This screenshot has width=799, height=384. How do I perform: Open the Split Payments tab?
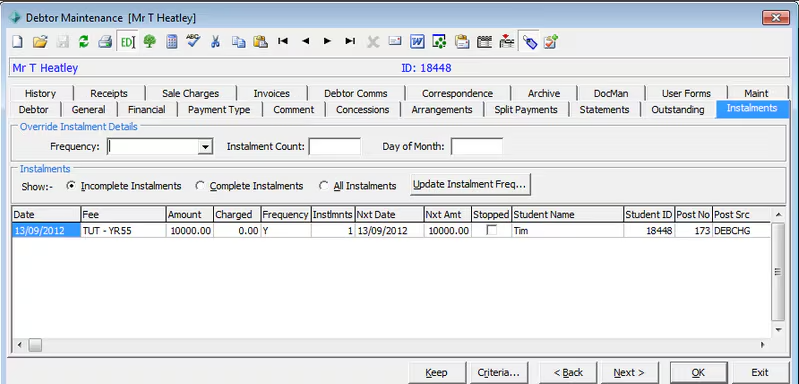[x=526, y=109]
